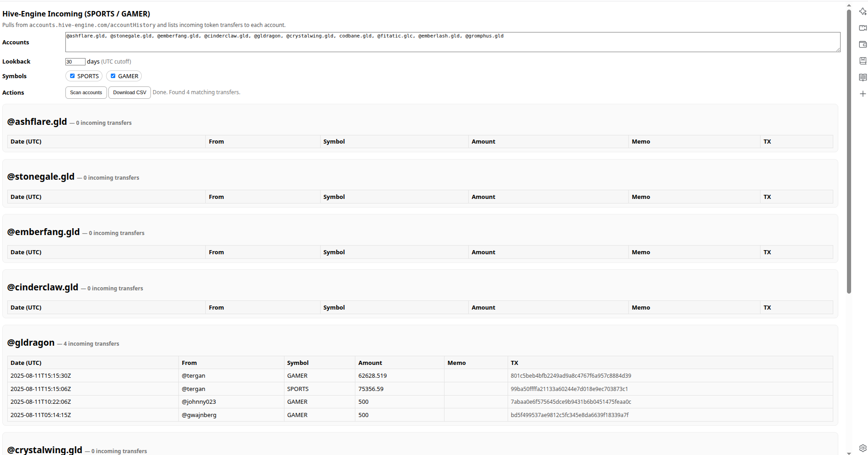868x455 pixels.
Task: Click the date 2025-08-11T05:14:15Z
Action: pyautogui.click(x=41, y=415)
